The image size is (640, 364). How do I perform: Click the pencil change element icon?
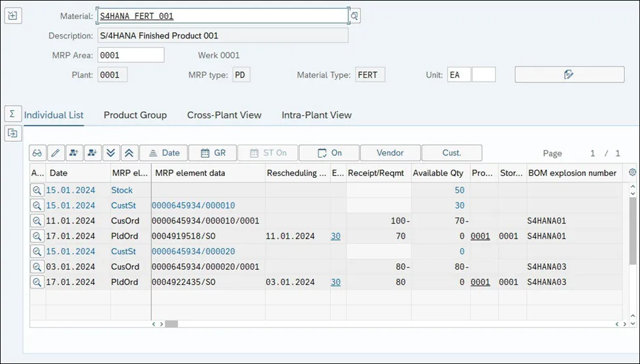click(56, 153)
